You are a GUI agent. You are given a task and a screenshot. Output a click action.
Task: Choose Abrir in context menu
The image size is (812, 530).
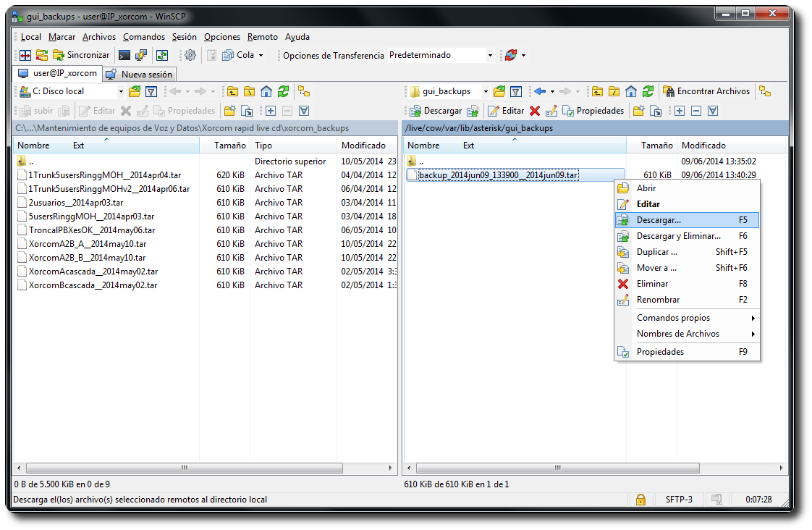click(687, 188)
